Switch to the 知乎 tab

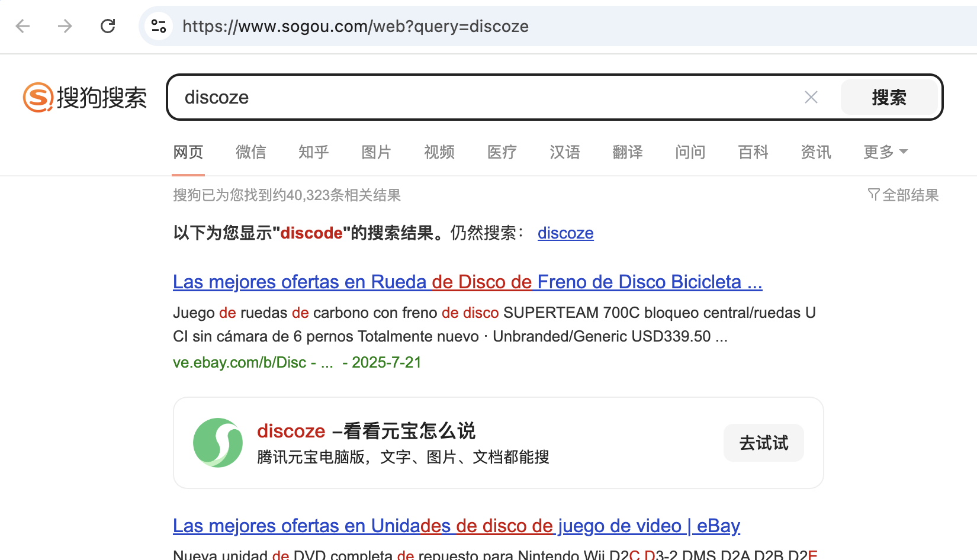coord(313,152)
